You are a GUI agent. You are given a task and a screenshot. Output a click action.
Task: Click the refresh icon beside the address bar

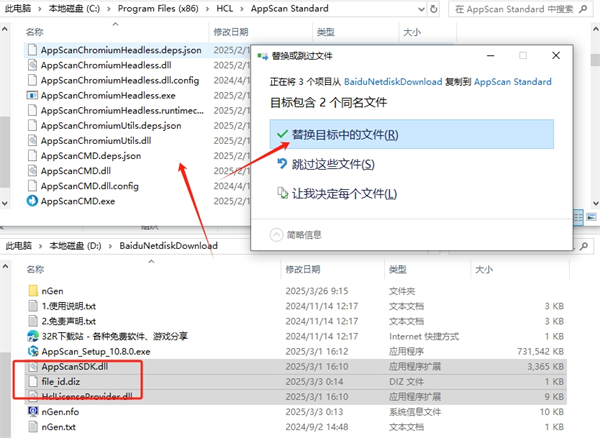pyautogui.click(x=434, y=9)
